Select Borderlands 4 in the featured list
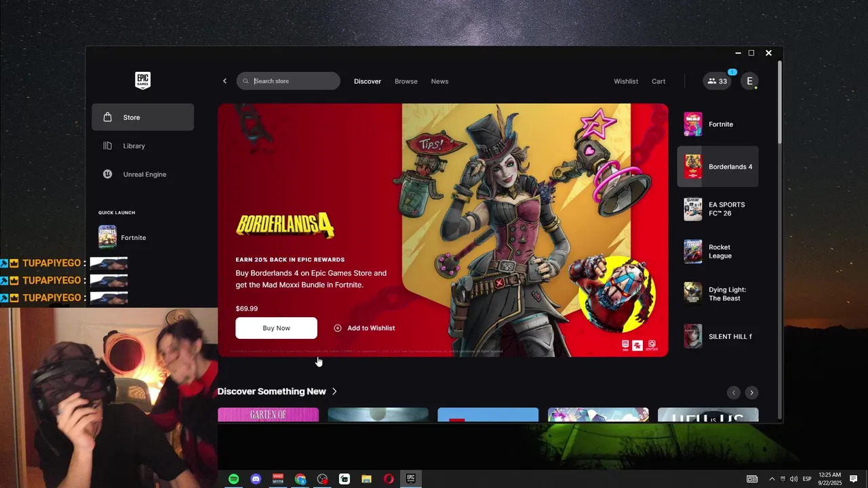 718,167
